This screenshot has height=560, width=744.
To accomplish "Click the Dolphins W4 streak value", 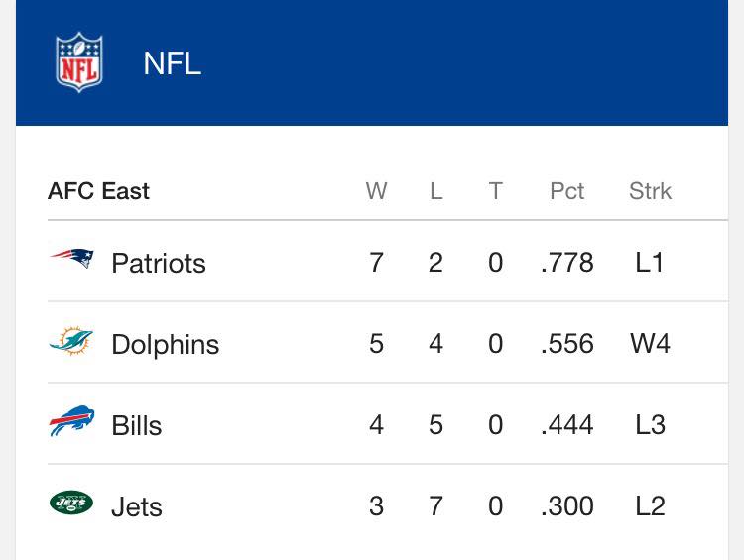I will tap(650, 343).
